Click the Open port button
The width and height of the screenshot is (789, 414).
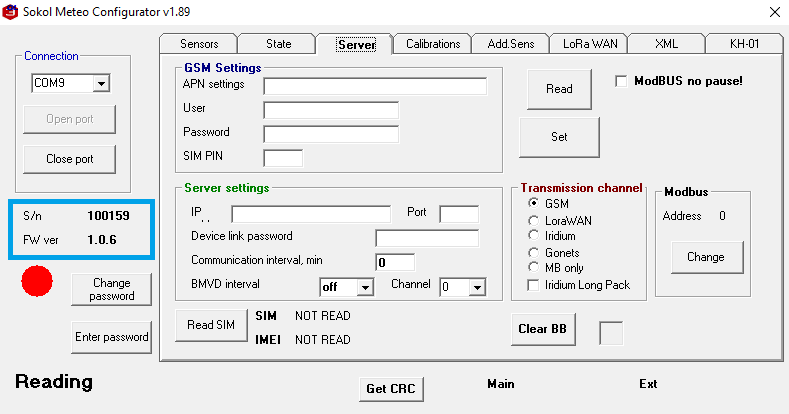(69, 119)
